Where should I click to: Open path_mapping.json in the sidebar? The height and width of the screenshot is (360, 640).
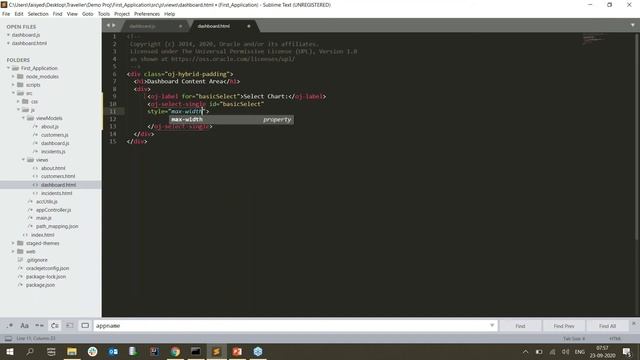57,226
